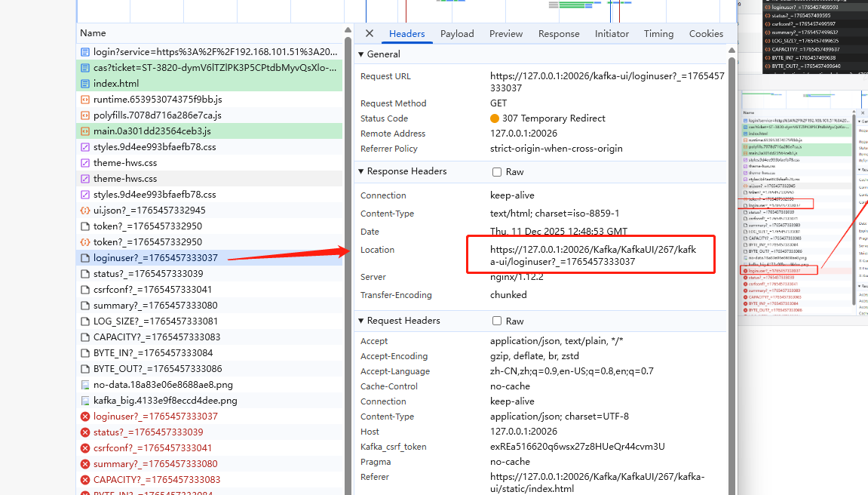Click the Location header URL value
Screen dimensions: 868x495
click(593, 256)
